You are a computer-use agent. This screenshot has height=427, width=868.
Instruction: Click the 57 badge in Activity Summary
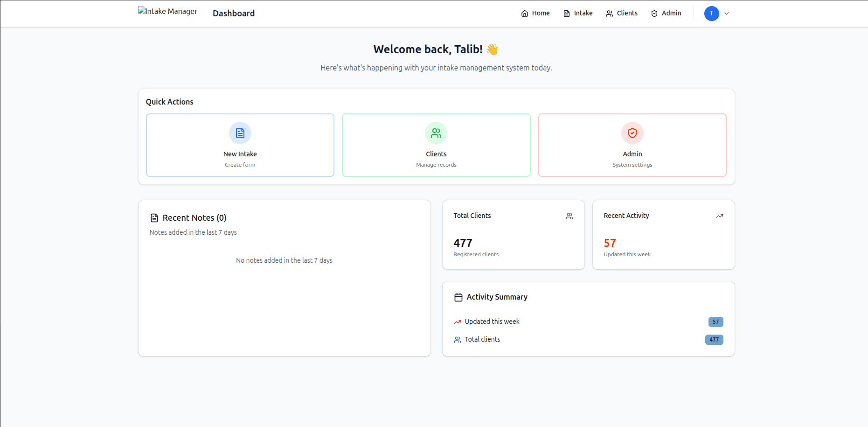pyautogui.click(x=716, y=322)
